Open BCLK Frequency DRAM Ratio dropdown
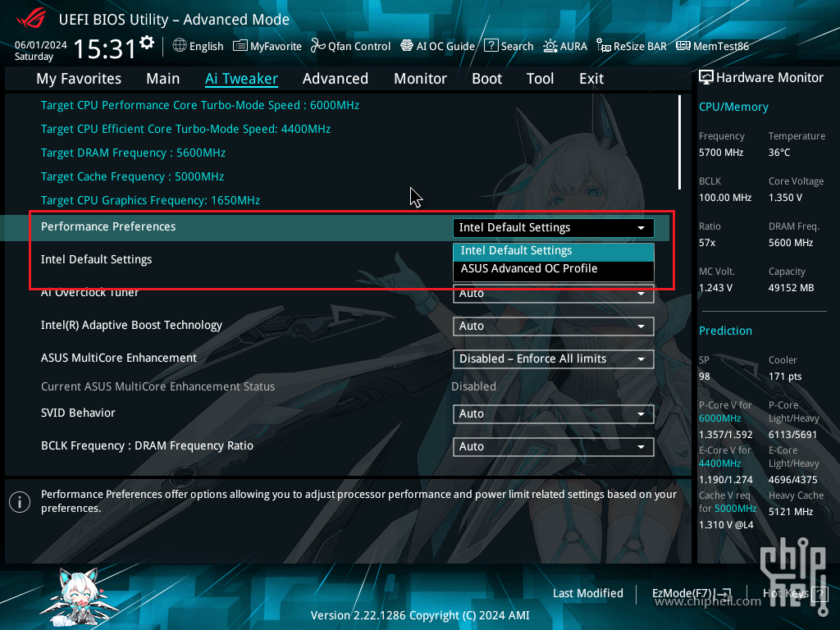Viewport: 840px width, 630px height. 554,447
